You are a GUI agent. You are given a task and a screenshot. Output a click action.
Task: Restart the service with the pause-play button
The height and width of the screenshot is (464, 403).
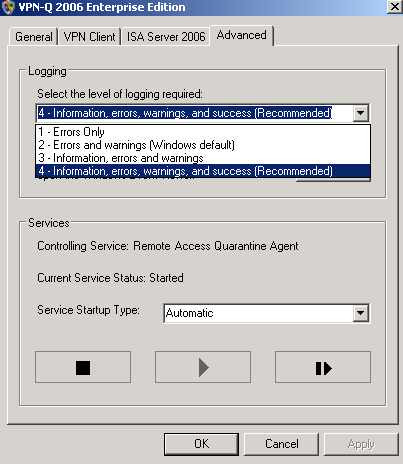323,367
